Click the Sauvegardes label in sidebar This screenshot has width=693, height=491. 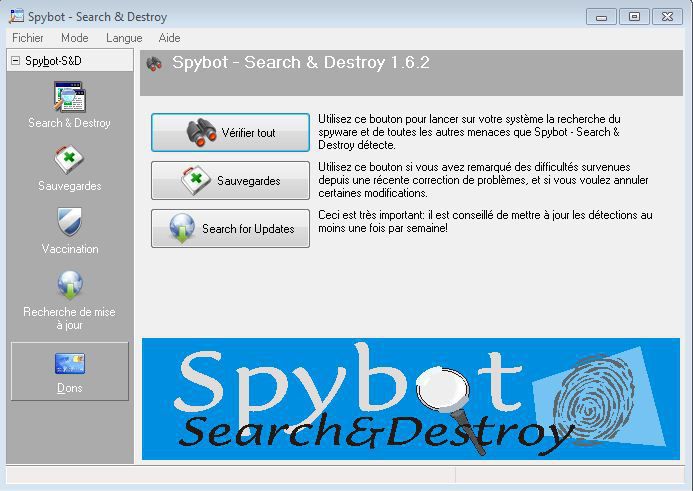click(x=69, y=186)
